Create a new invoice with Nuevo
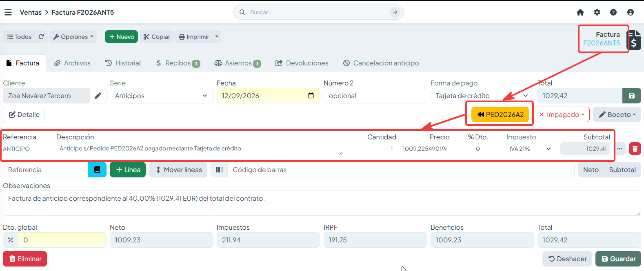This screenshot has width=644, height=271. 121,37
